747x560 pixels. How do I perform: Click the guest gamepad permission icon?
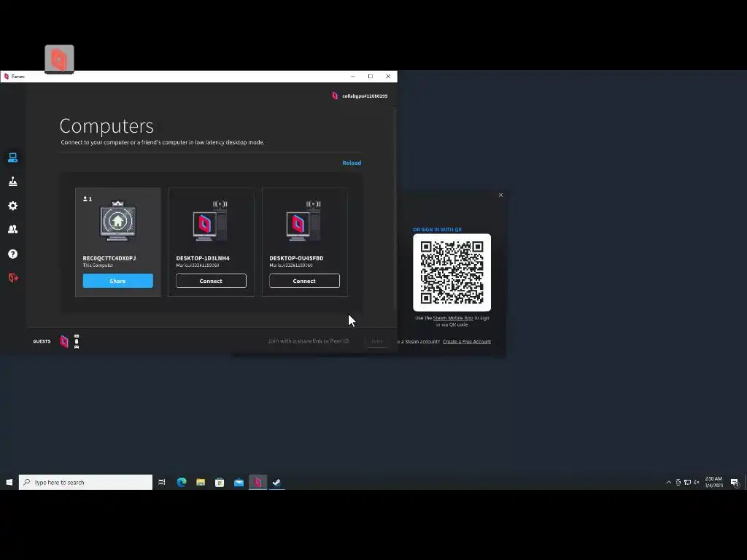(x=77, y=346)
